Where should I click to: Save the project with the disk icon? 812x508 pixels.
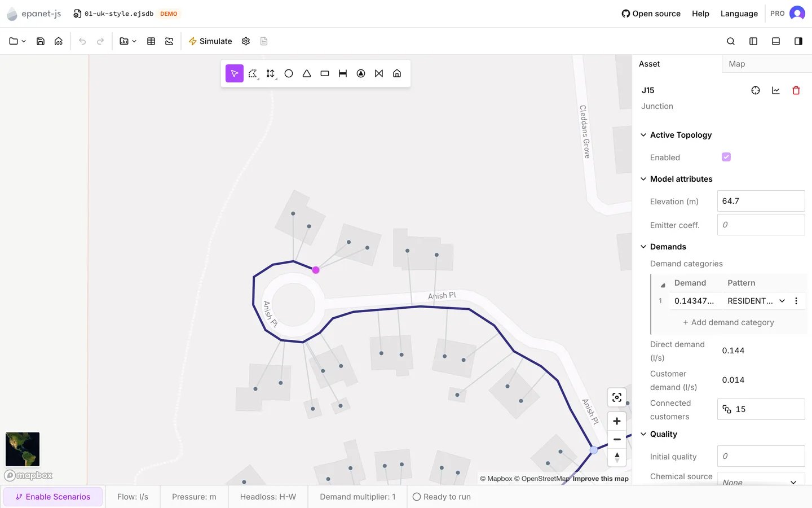41,41
